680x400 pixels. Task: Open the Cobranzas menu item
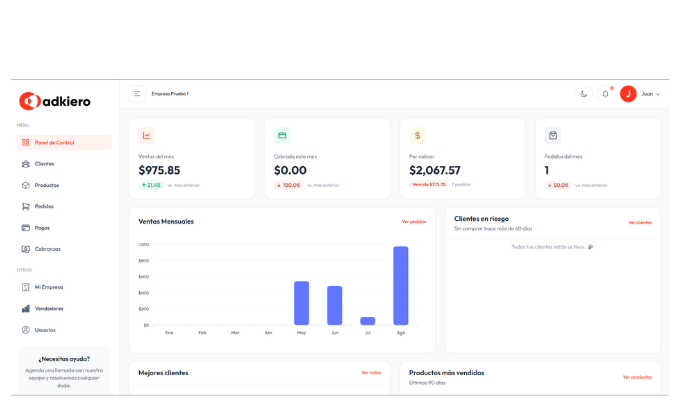64,249
